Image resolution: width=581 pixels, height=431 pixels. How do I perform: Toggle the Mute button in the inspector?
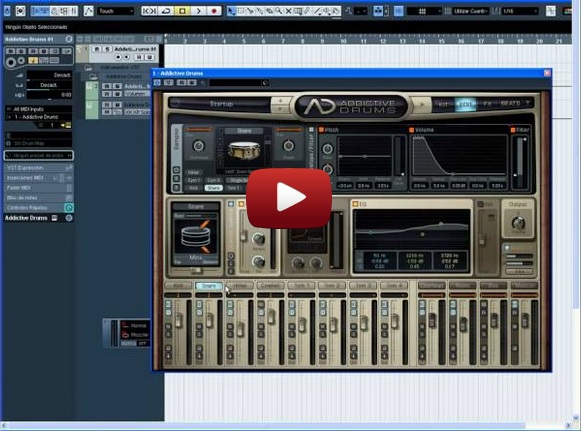pos(10,51)
